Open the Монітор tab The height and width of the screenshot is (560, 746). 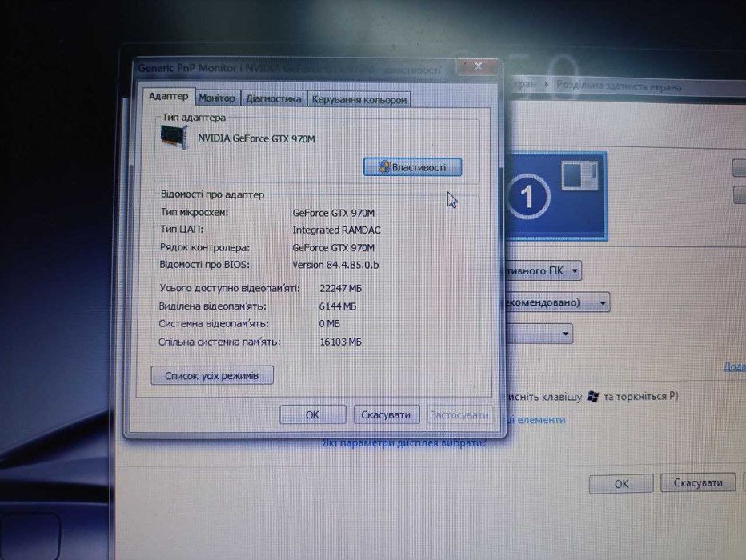point(217,98)
